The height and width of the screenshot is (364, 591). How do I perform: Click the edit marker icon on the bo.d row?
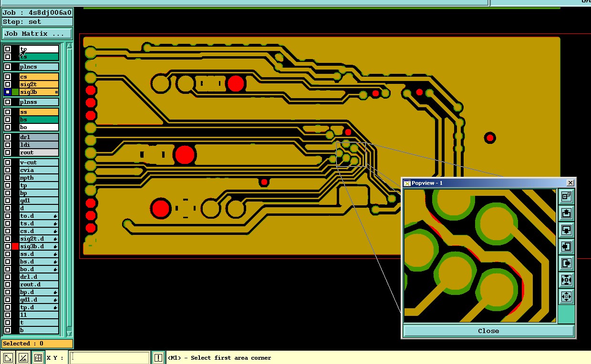click(x=55, y=270)
